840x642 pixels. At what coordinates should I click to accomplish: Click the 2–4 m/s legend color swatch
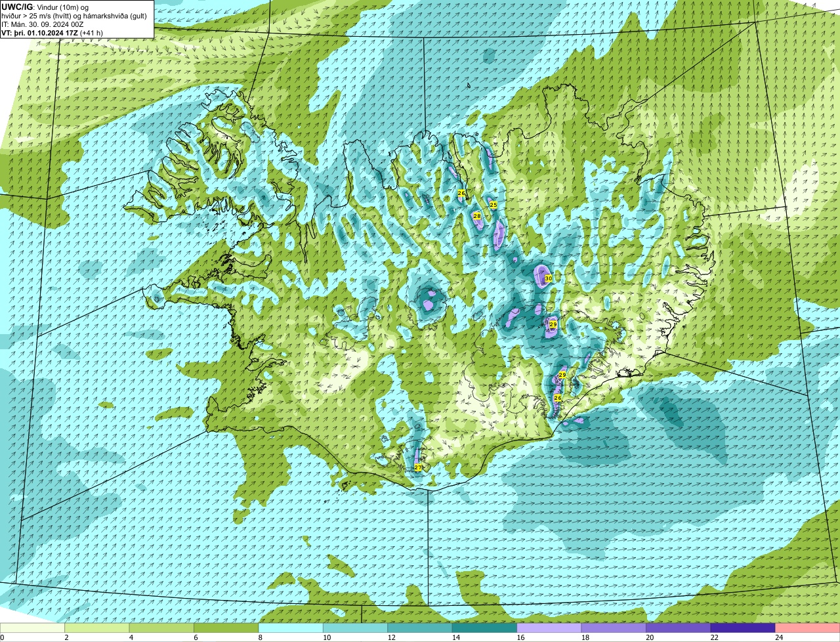(x=97, y=628)
